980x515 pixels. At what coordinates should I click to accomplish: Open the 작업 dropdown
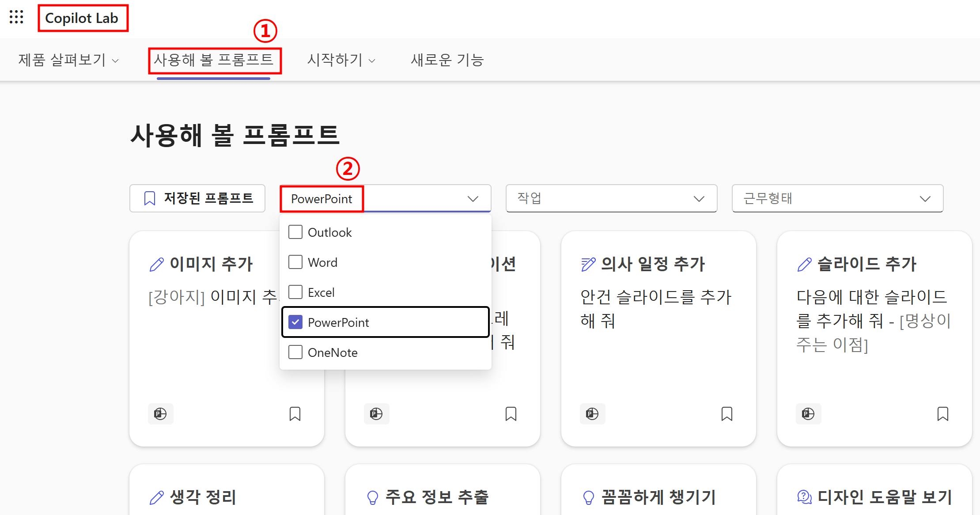pos(611,198)
